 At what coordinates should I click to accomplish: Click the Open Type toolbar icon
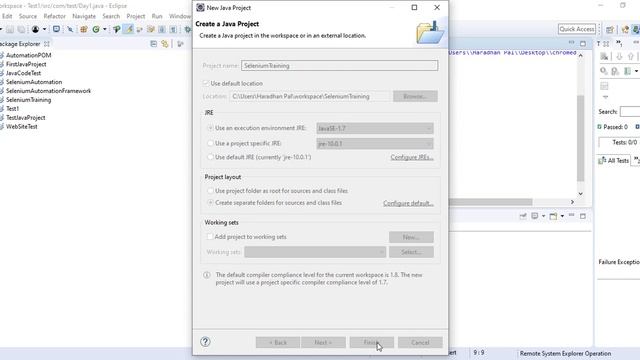pyautogui.click(x=116, y=29)
